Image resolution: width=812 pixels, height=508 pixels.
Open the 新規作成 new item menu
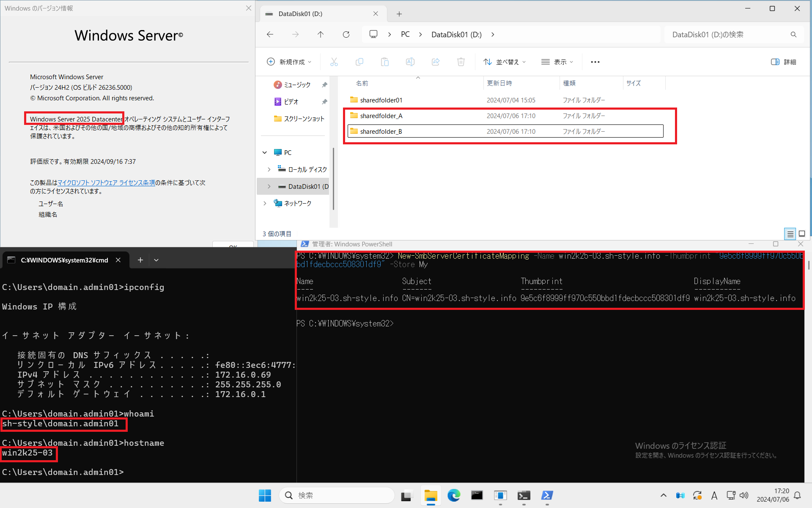[x=289, y=62]
